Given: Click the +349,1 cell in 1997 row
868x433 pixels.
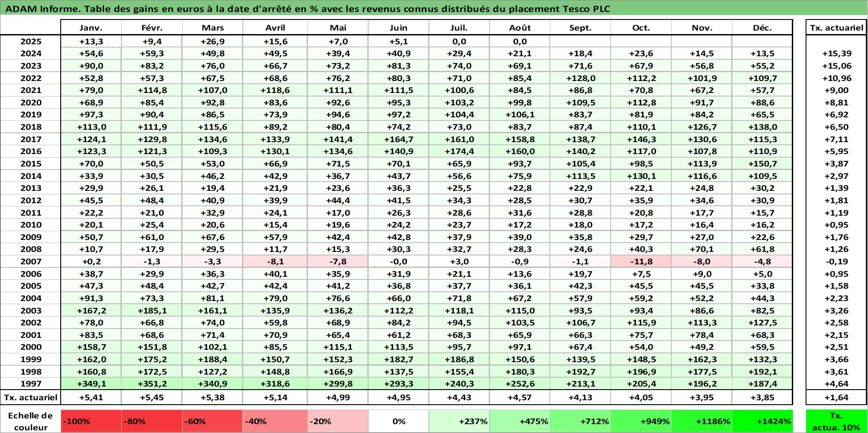Looking at the screenshot, I should 91,384.
